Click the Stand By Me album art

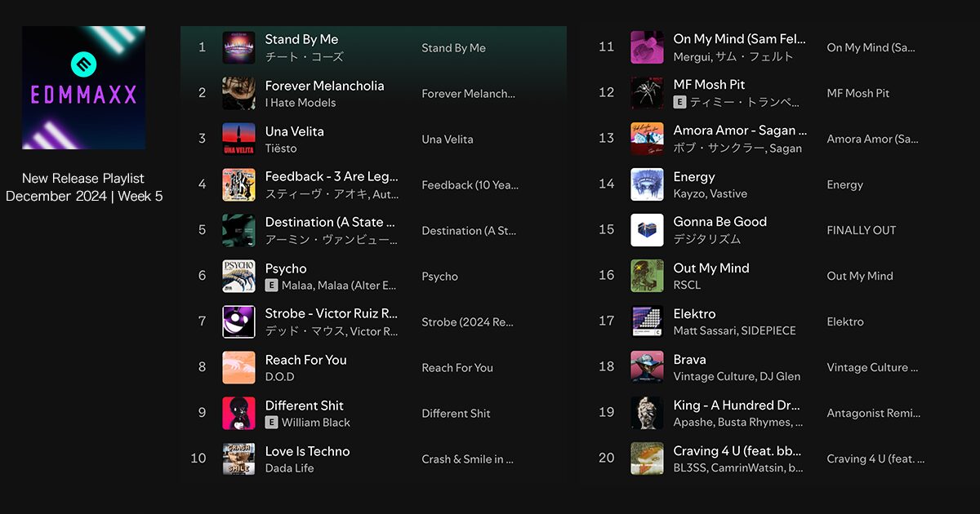238,47
